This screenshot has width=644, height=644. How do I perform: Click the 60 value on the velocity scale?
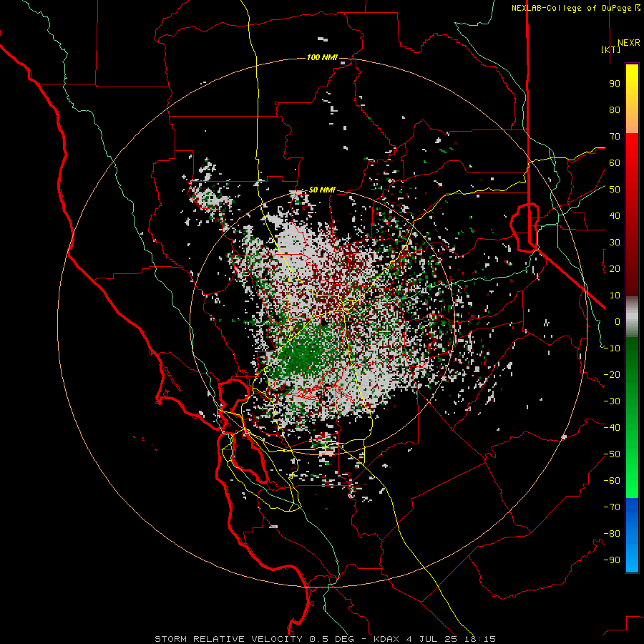click(615, 162)
